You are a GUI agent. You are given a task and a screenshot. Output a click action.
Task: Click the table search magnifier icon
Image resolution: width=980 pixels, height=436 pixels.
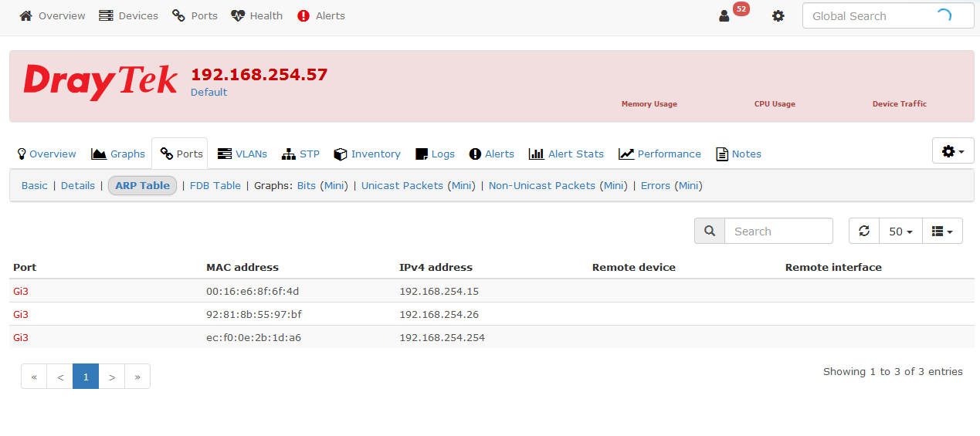tap(710, 232)
